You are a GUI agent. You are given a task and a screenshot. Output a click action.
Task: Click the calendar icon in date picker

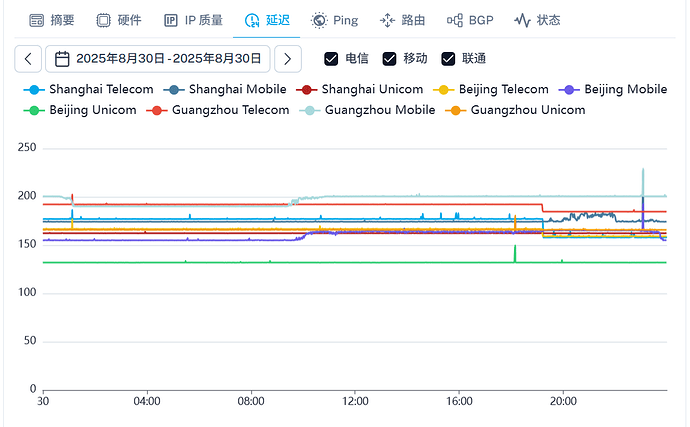click(62, 59)
